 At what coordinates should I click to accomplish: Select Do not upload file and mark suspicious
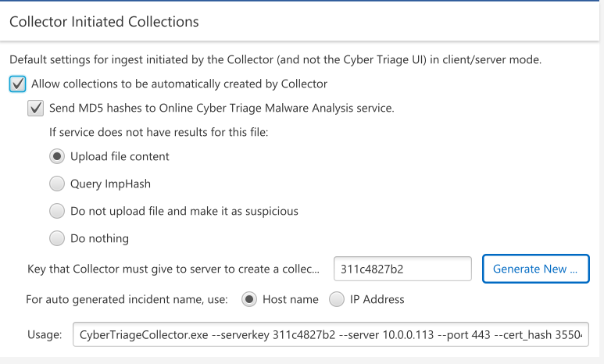click(57, 211)
